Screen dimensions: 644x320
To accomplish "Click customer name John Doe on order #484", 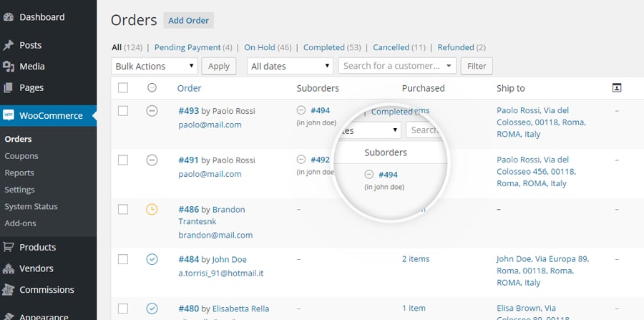I will (x=229, y=260).
